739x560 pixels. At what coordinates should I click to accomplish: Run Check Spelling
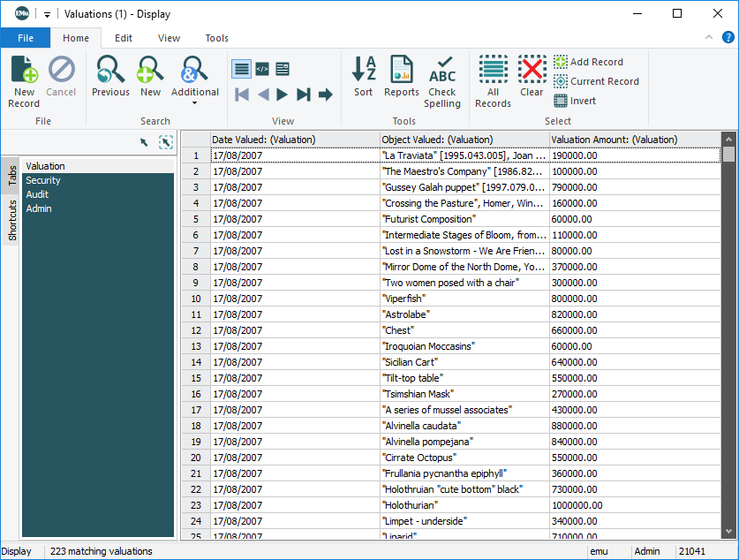[442, 81]
